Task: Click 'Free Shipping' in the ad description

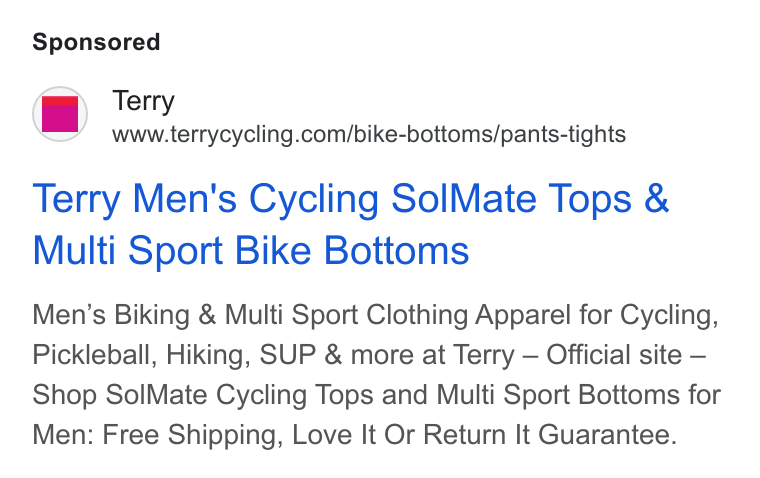Action: pos(192,435)
